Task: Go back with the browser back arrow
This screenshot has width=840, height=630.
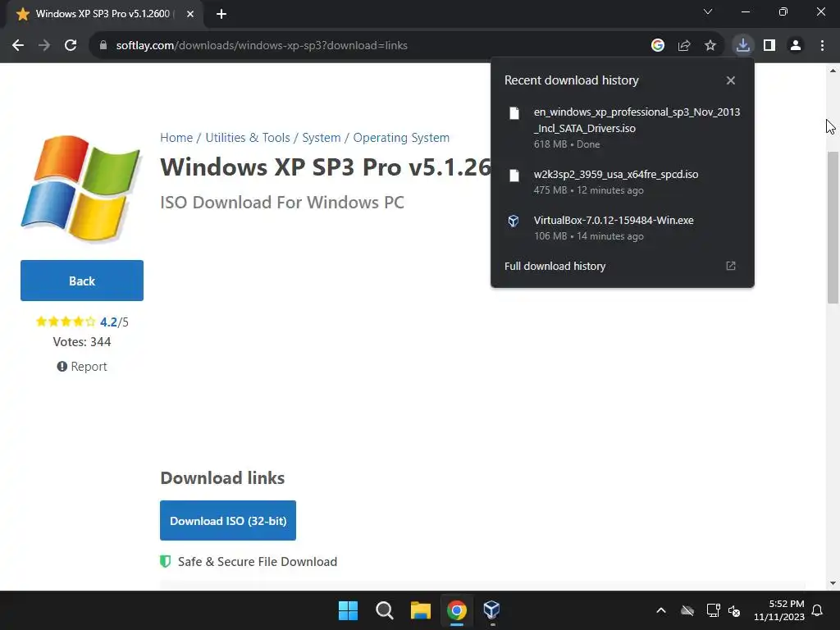Action: point(18,46)
